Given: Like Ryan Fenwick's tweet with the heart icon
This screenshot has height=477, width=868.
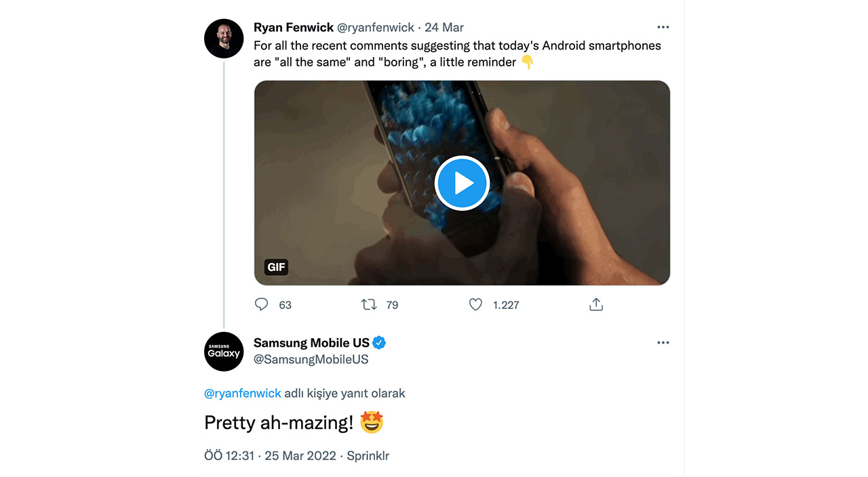Looking at the screenshot, I should click(x=476, y=305).
